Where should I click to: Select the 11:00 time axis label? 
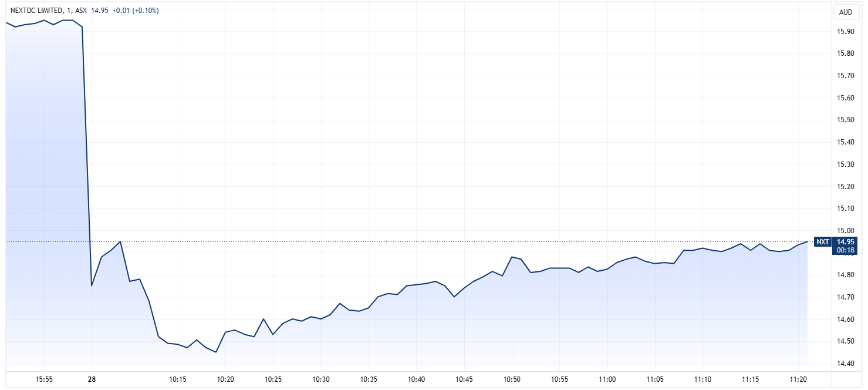tap(607, 379)
